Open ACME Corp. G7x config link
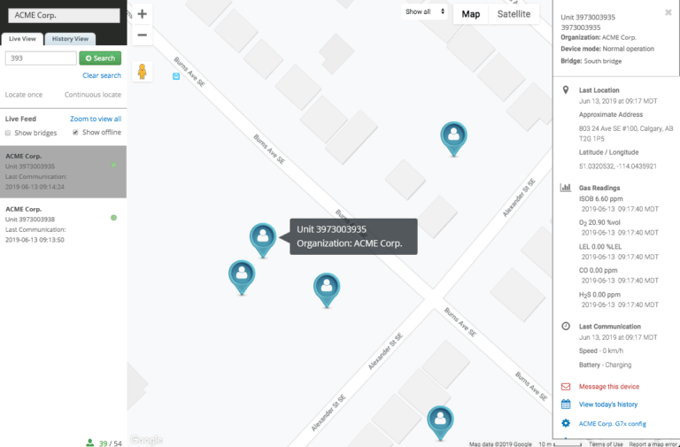 tap(612, 424)
